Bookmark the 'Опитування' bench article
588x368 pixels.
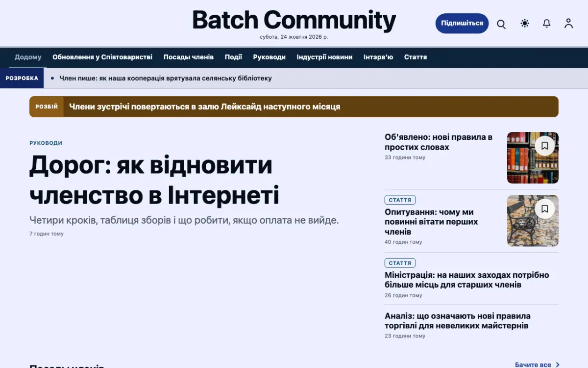click(544, 209)
